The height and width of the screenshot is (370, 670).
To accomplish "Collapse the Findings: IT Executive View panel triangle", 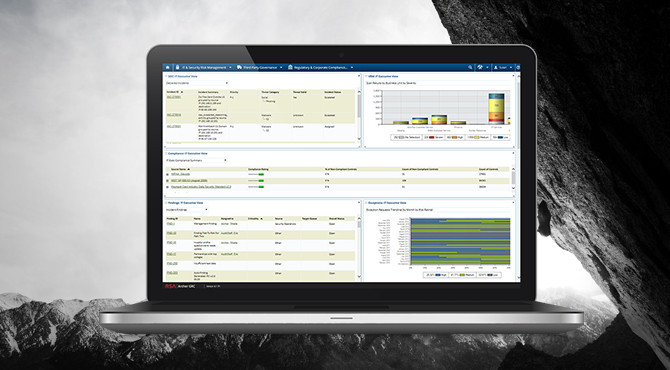I will click(166, 203).
